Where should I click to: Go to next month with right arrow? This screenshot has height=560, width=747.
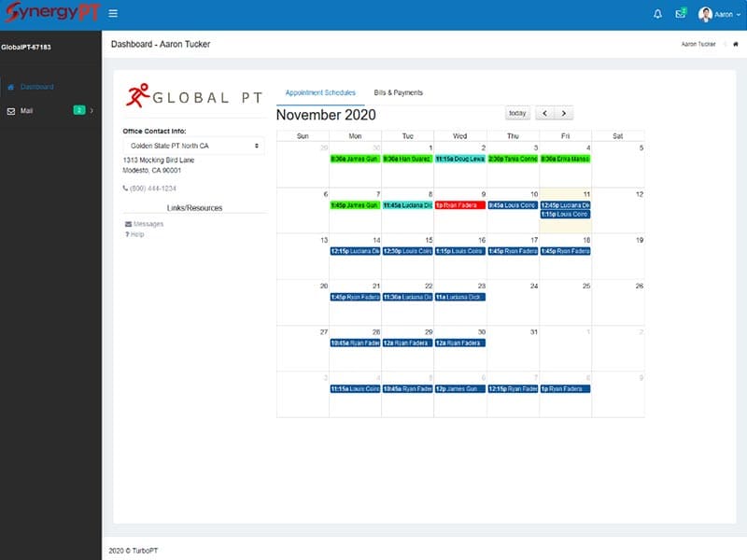point(564,113)
